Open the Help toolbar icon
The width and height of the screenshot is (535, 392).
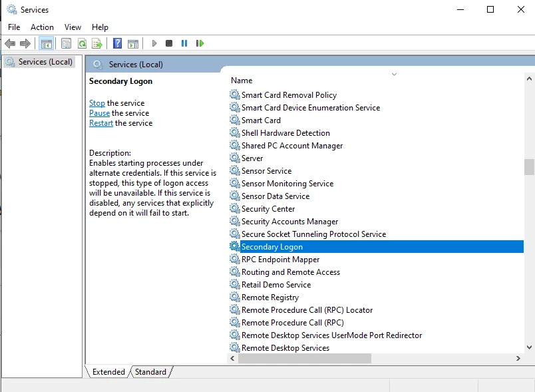point(117,43)
